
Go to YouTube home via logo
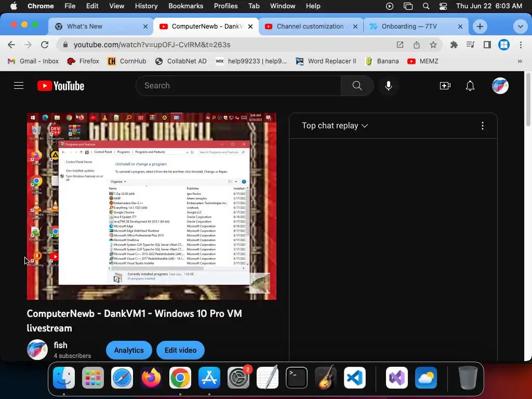click(x=61, y=86)
